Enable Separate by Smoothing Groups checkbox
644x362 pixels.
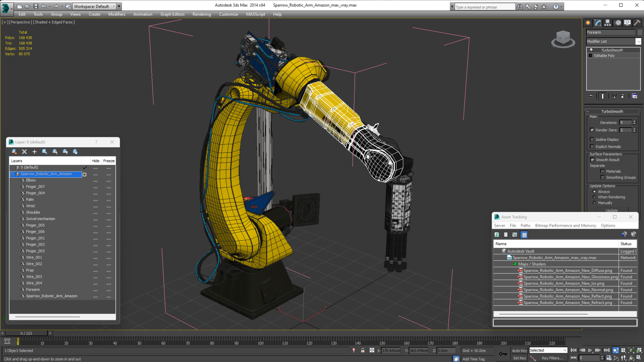pos(602,177)
